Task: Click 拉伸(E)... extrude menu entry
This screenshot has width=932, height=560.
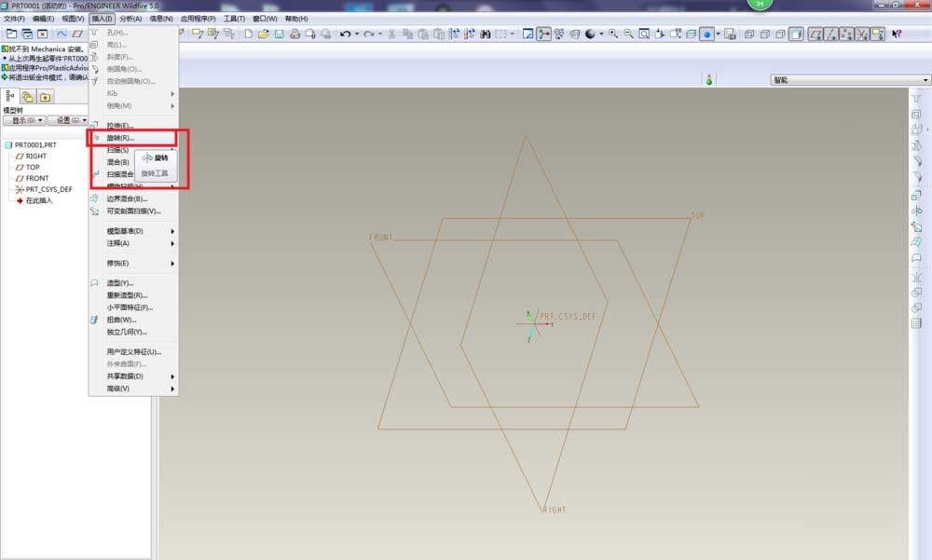Action: [120, 125]
